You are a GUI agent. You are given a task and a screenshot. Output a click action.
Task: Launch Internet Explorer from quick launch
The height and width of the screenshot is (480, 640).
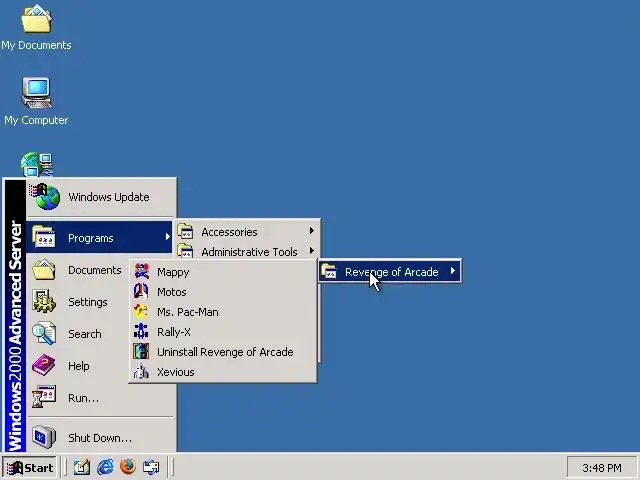pyautogui.click(x=105, y=467)
